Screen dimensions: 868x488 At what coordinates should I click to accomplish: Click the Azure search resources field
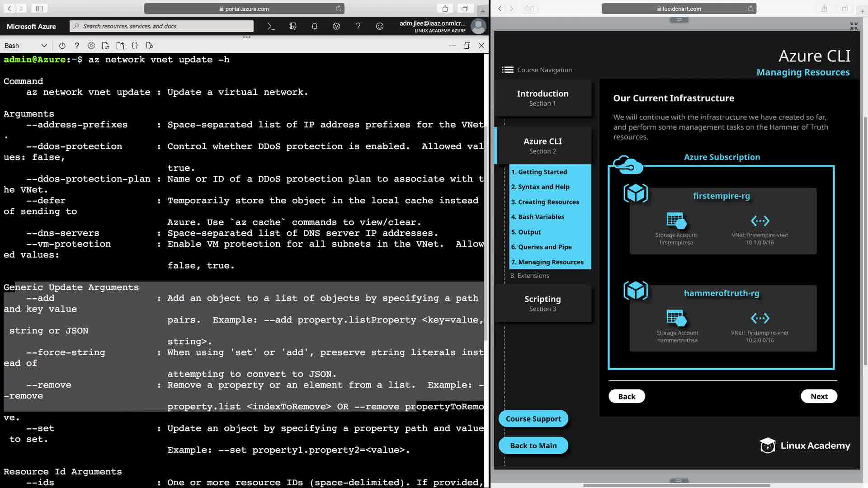[163, 26]
